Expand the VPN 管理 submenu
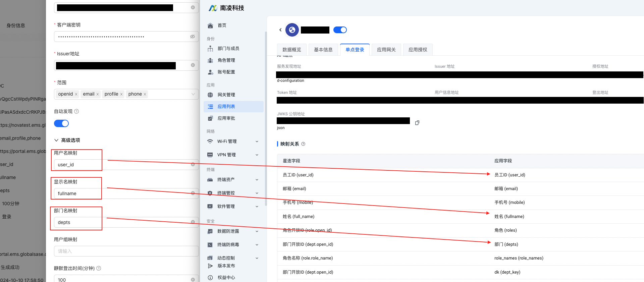The height and width of the screenshot is (282, 644). (x=257, y=155)
